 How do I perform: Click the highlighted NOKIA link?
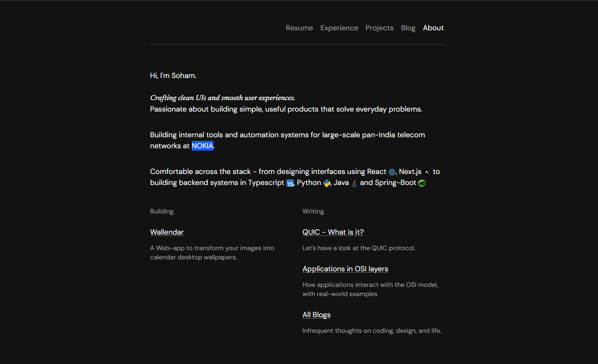[202, 146]
